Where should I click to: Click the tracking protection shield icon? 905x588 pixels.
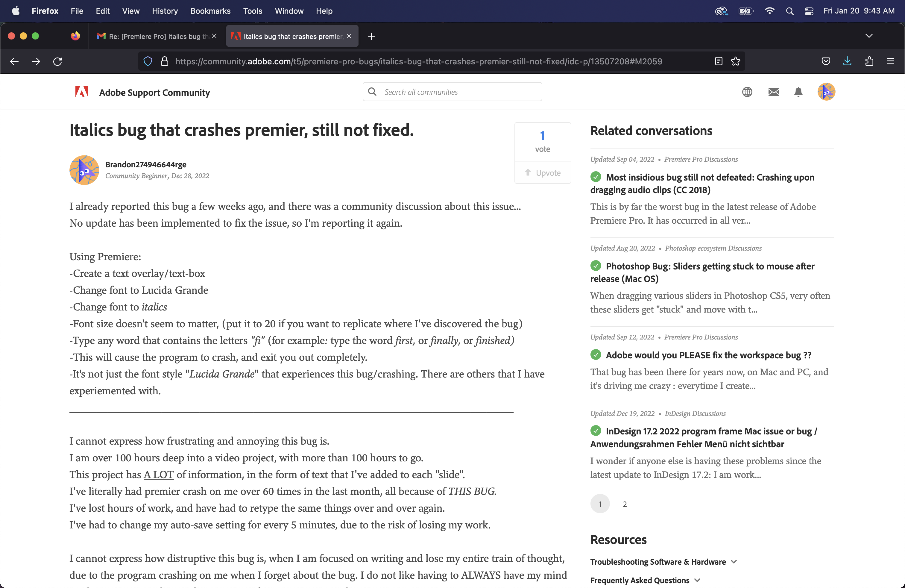148,61
